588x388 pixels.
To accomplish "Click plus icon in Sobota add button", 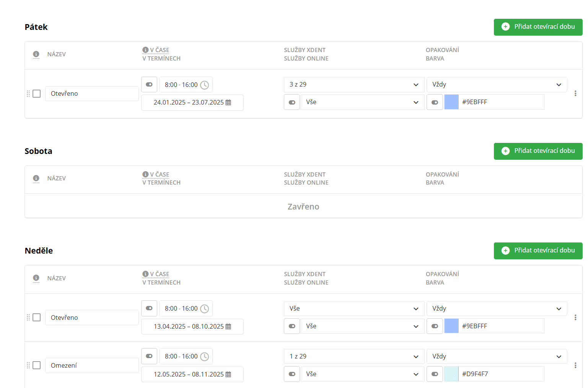I will [505, 151].
